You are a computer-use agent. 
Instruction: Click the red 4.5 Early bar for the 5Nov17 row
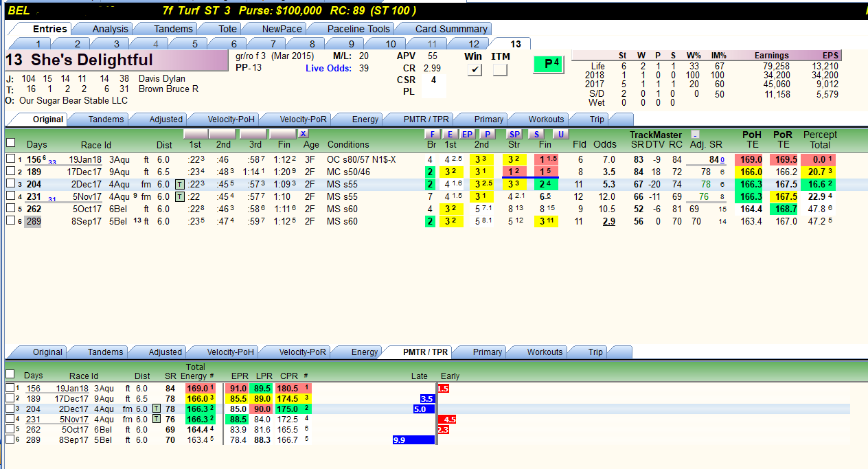pos(447,419)
